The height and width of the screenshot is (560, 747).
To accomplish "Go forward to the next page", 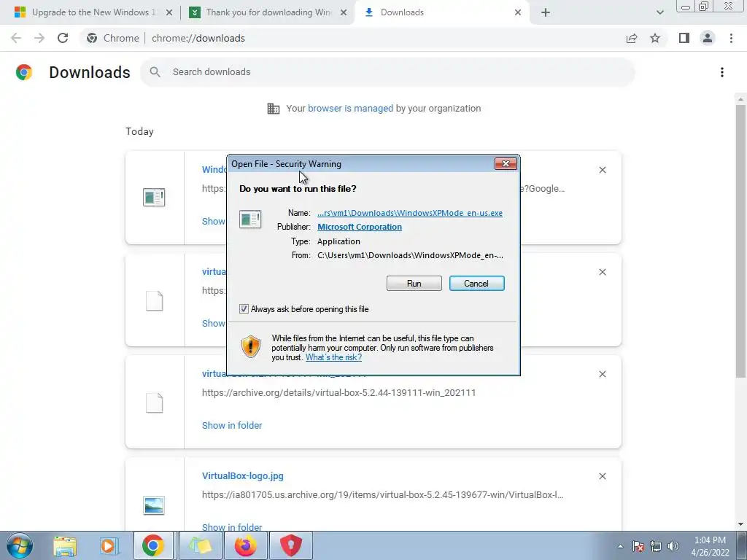I will pyautogui.click(x=39, y=38).
